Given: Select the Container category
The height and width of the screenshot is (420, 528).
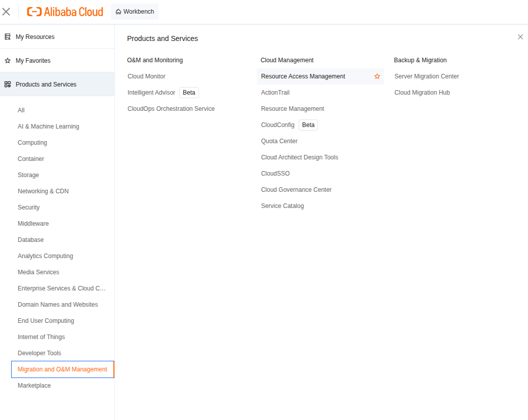Looking at the screenshot, I should [x=31, y=159].
